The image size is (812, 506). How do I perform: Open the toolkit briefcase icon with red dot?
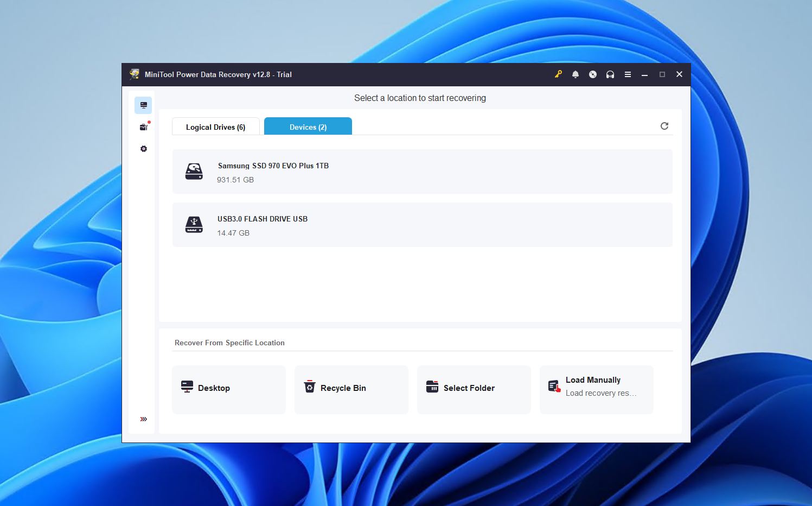pyautogui.click(x=143, y=126)
